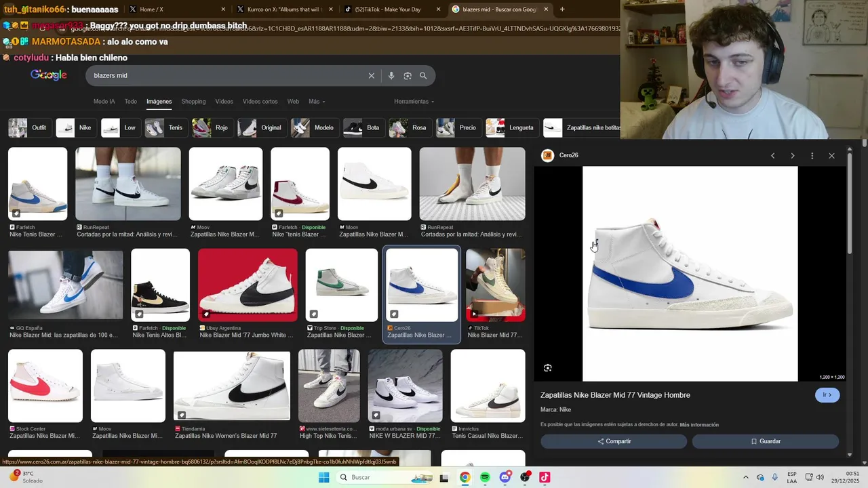Open the Ubuy Argentina red background thumbnail
The image size is (868, 488).
tap(248, 285)
